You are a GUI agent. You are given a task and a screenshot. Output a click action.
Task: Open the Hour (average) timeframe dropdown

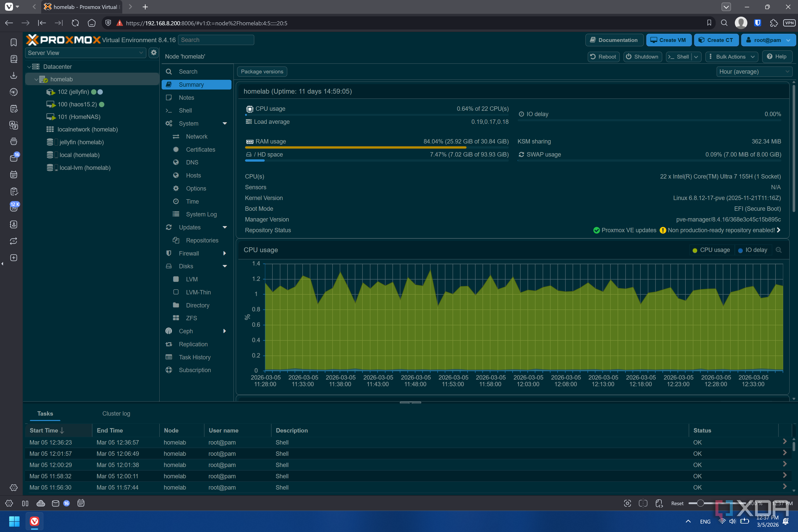point(754,72)
